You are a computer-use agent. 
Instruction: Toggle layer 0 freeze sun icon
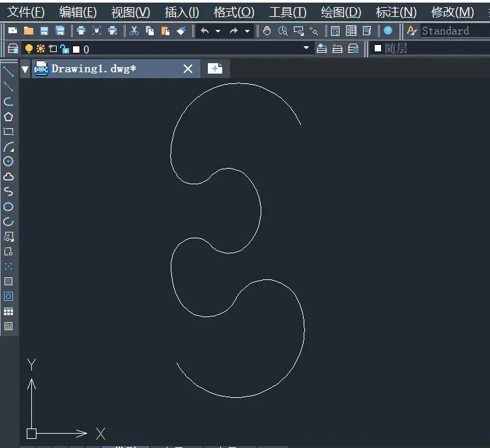pos(40,48)
